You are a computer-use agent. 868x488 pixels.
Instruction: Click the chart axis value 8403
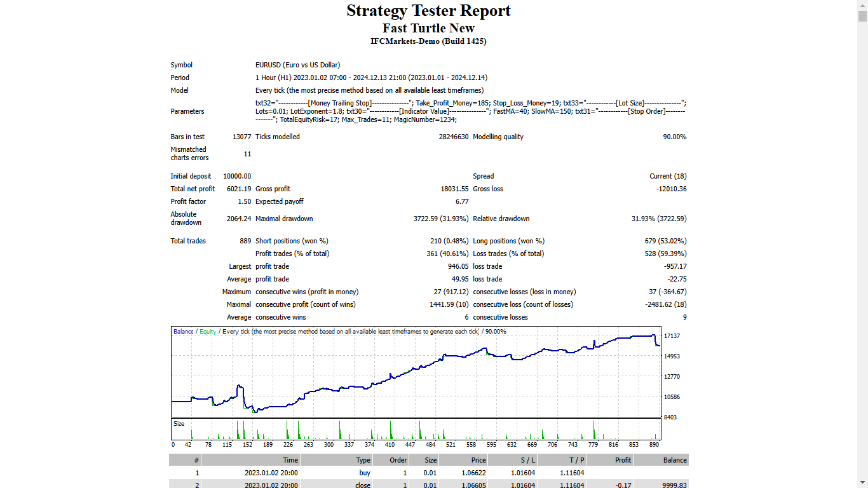[x=671, y=417]
